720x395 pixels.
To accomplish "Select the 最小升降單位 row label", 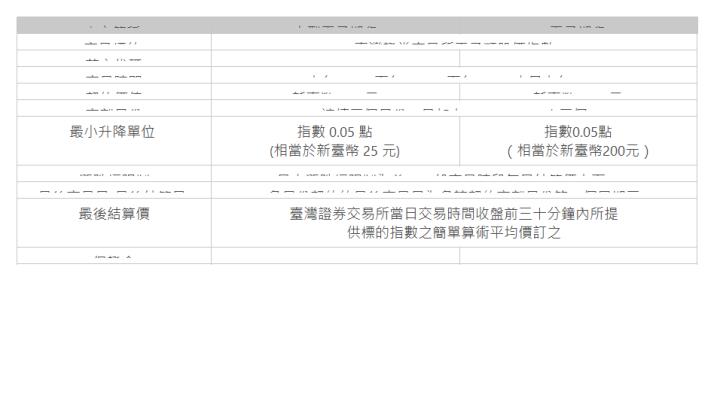I will pos(112,132).
